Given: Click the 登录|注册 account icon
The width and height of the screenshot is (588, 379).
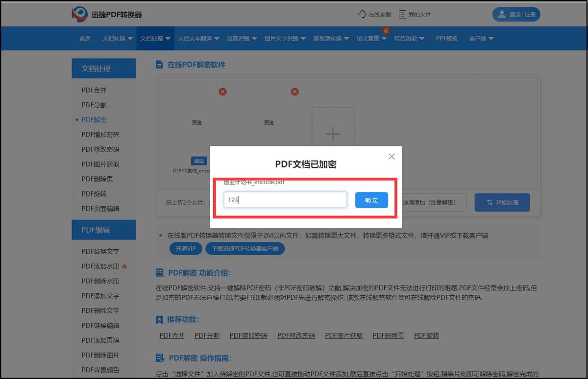Looking at the screenshot, I should (516, 14).
